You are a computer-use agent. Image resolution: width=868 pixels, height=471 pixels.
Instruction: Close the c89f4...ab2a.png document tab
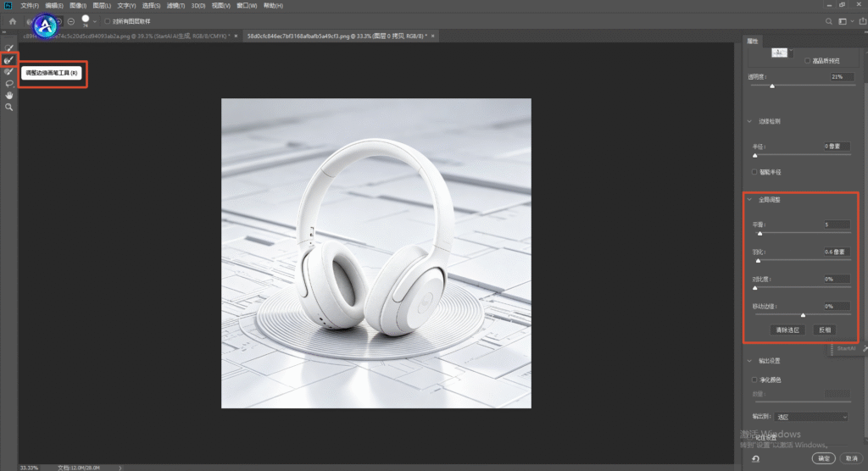(x=236, y=36)
